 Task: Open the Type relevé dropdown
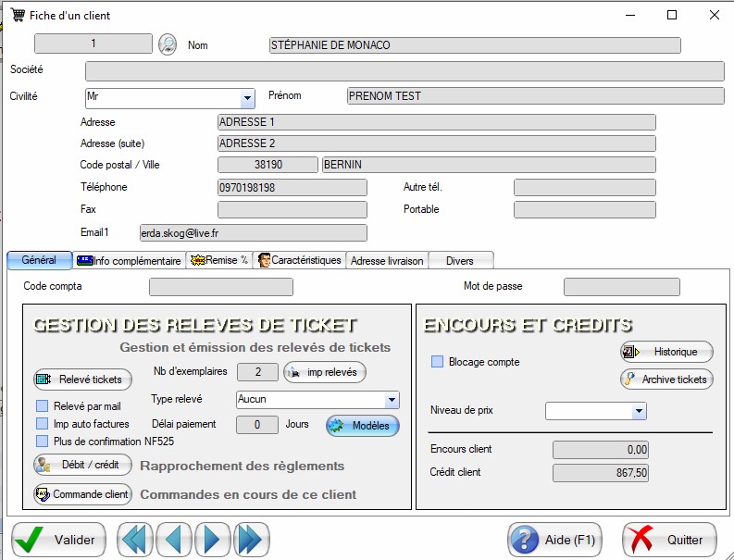coord(392,400)
